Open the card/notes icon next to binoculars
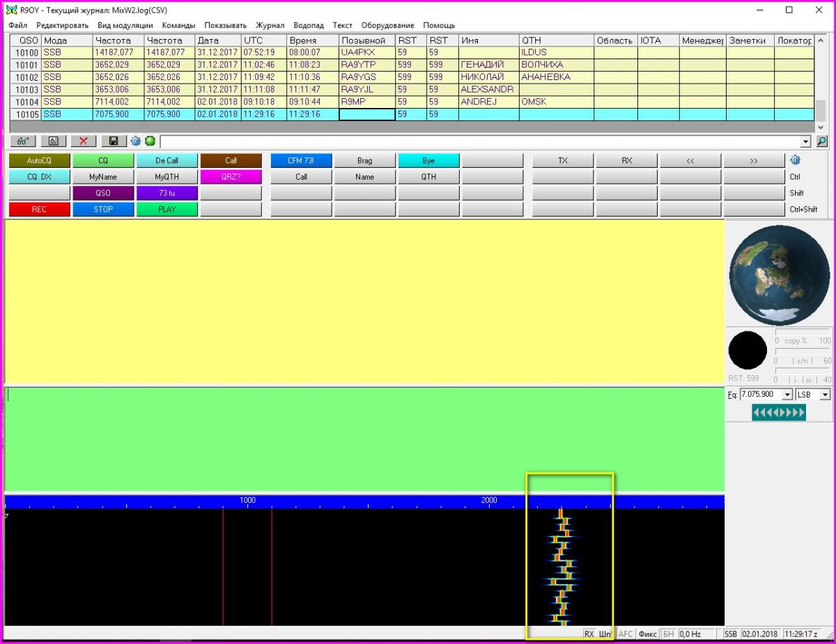This screenshot has width=836, height=644. tap(53, 141)
